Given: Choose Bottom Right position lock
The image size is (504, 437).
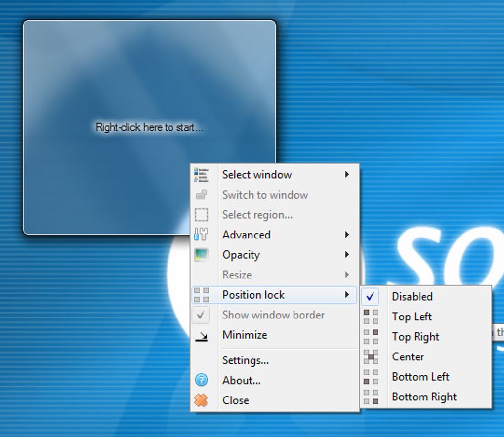Looking at the screenshot, I should click(x=424, y=397).
